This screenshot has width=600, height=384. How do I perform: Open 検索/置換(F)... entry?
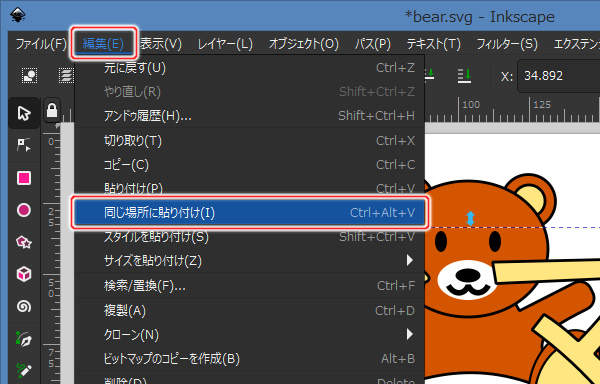249,286
